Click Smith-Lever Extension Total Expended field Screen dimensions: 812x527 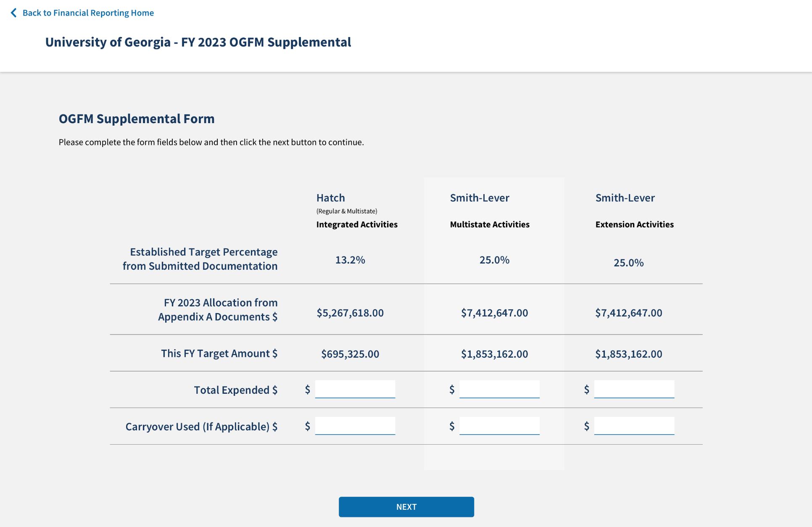(634, 389)
